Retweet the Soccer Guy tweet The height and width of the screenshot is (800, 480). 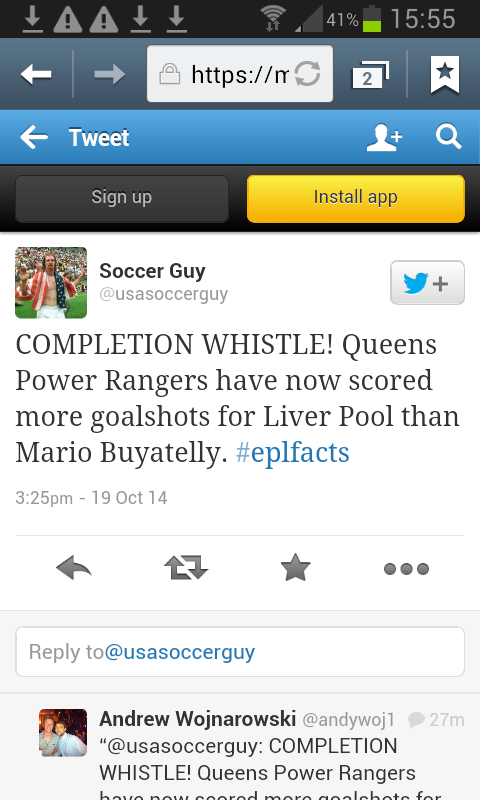point(186,568)
